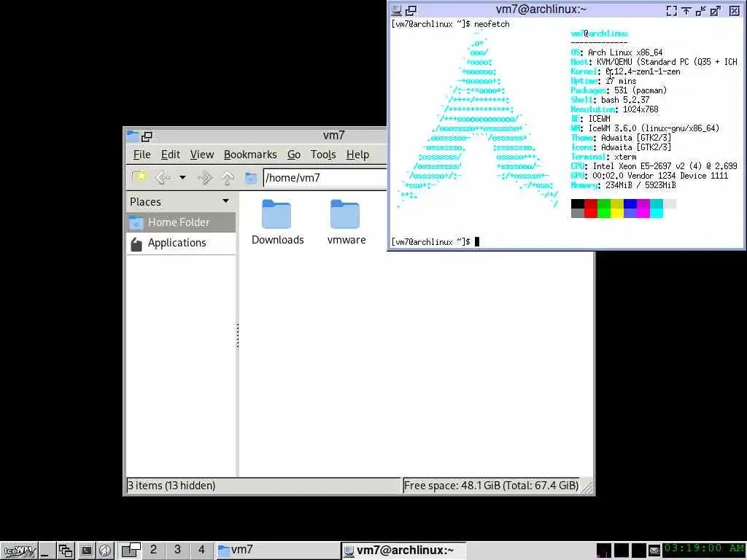Select the Downloads folder

click(277, 222)
